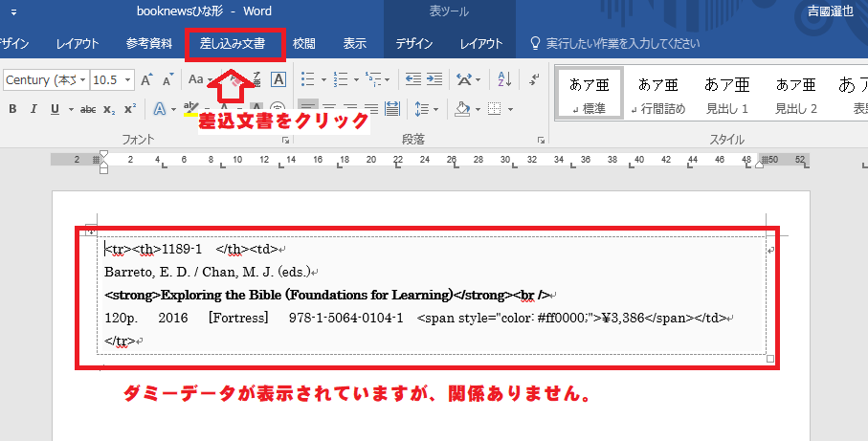Toggle strikethrough formatting (abc)
The height and width of the screenshot is (441, 868).
tap(88, 108)
